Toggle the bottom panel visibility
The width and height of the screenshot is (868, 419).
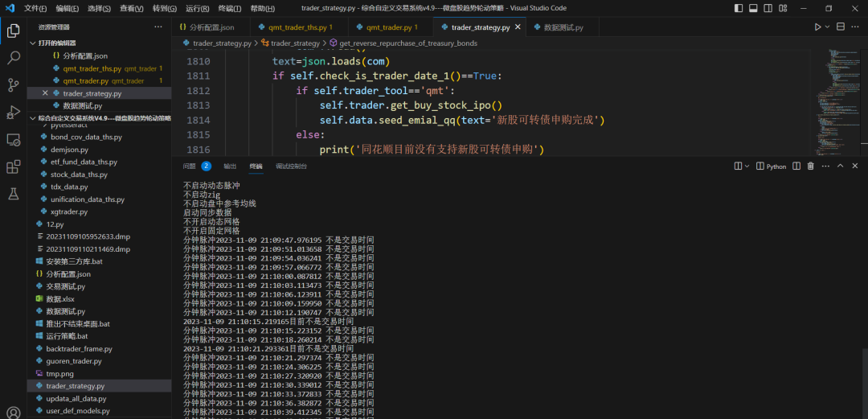pos(753,8)
